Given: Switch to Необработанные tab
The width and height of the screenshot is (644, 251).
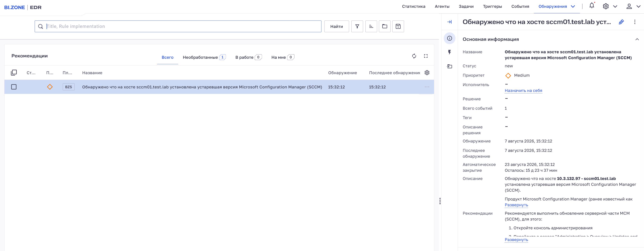Looking at the screenshot, I should [204, 57].
